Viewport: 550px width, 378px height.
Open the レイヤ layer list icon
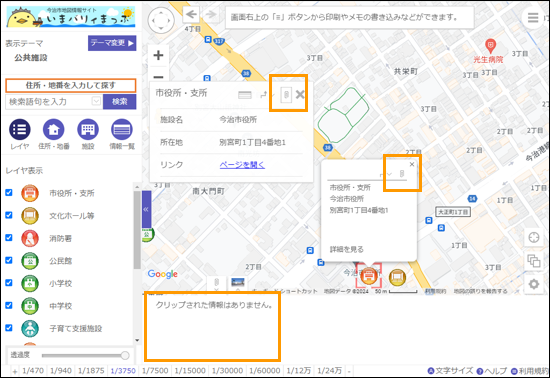coord(20,129)
